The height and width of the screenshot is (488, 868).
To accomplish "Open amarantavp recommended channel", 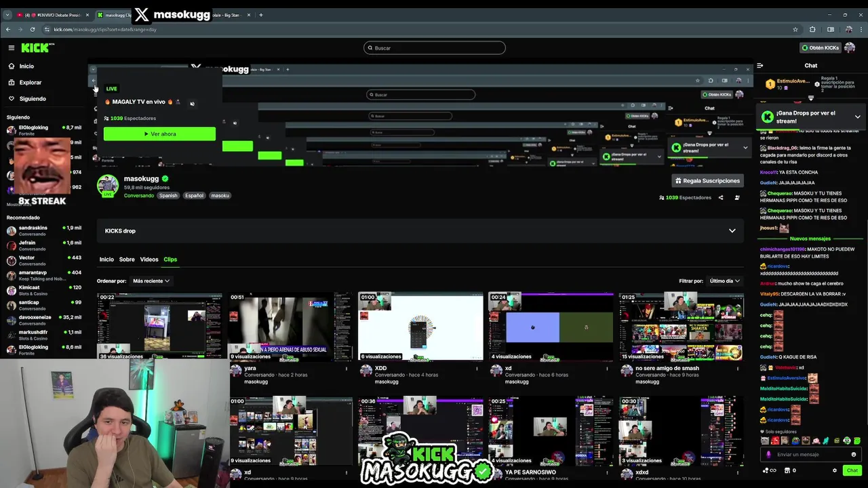I will click(x=43, y=275).
